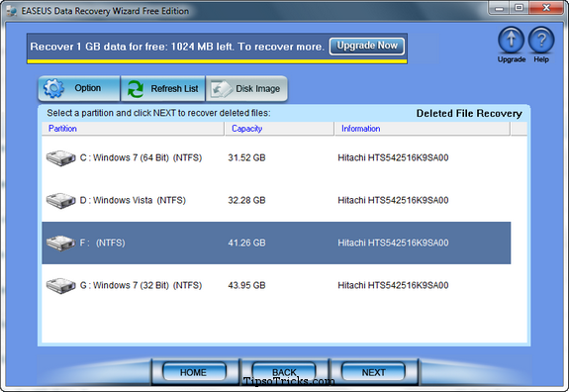Screen dimensions: 569x392
Task: Click Hitachi info in C: row
Action: (393, 158)
